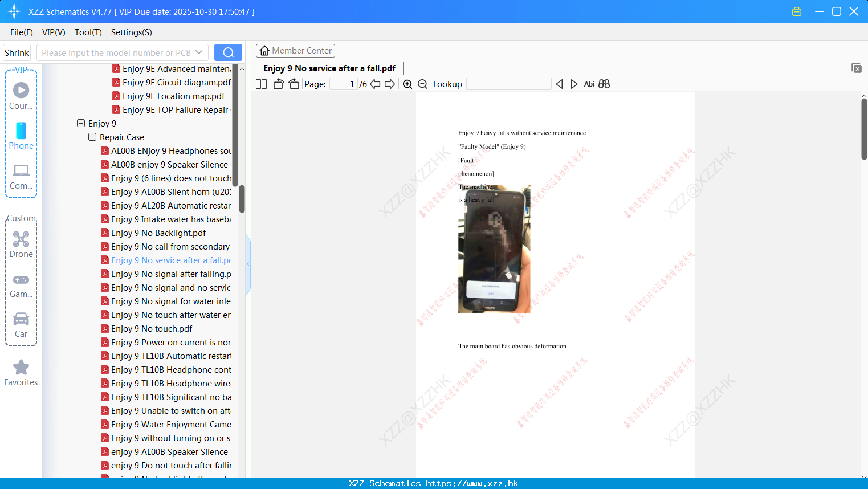This screenshot has height=489, width=868.
Task: Click the XZZ website link in status bar
Action: click(x=472, y=483)
